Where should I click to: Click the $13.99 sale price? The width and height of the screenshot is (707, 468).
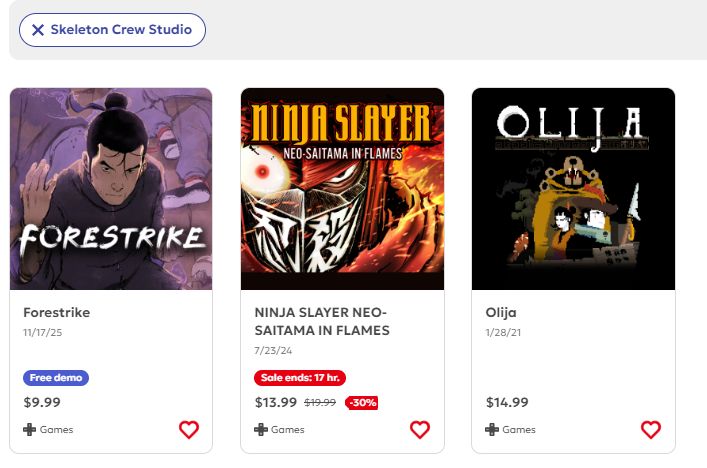276,402
